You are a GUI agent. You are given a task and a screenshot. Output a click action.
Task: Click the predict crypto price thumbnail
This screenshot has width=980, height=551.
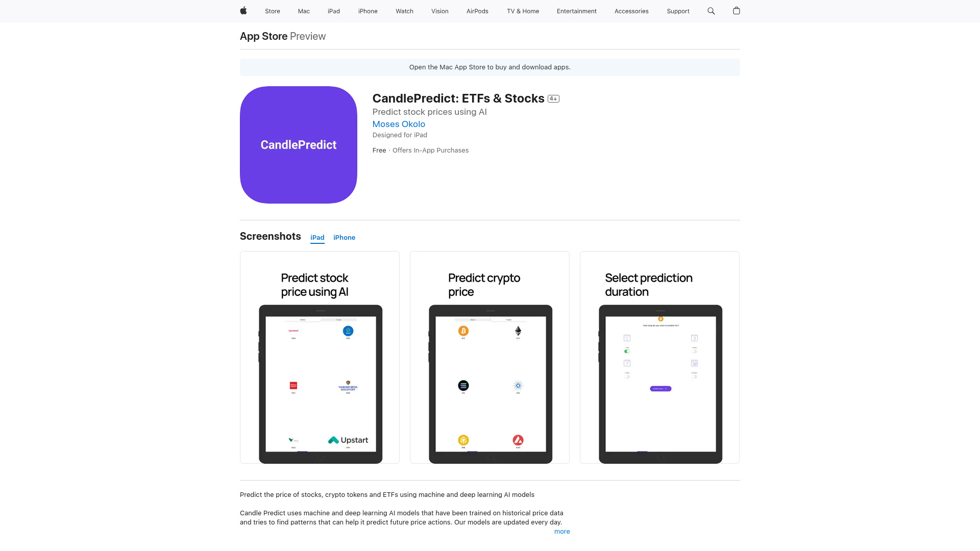coord(489,357)
